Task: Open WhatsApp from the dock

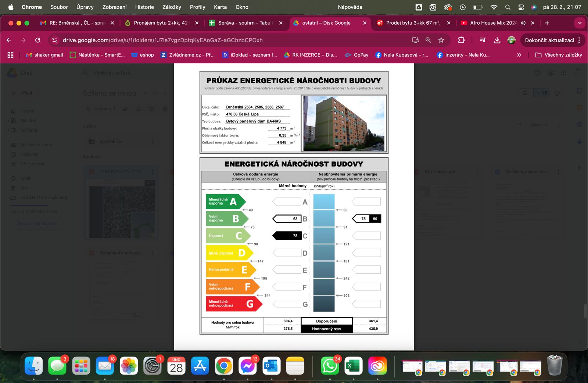Action: 330,366
